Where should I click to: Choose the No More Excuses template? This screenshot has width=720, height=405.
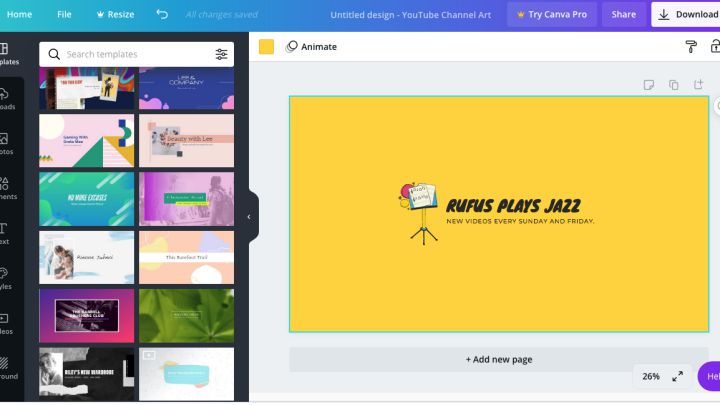pos(87,199)
